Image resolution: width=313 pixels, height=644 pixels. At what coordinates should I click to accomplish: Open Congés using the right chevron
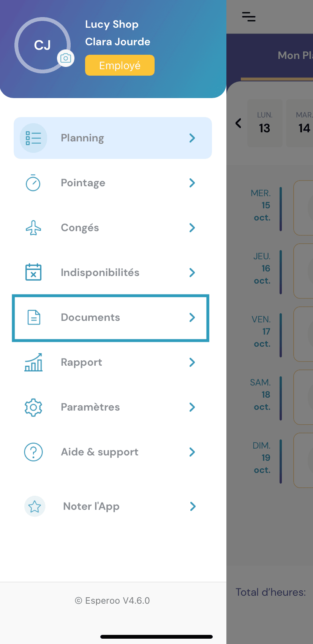(192, 228)
